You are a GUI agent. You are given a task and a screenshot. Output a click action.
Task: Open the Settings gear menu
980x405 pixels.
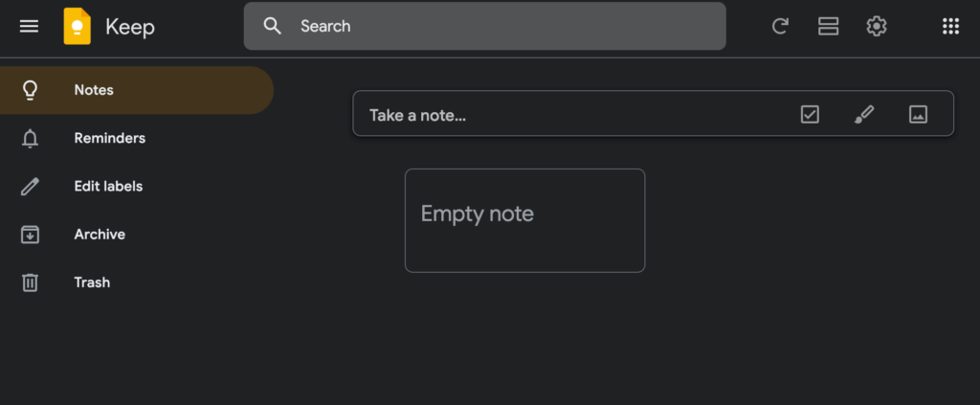coord(876,26)
